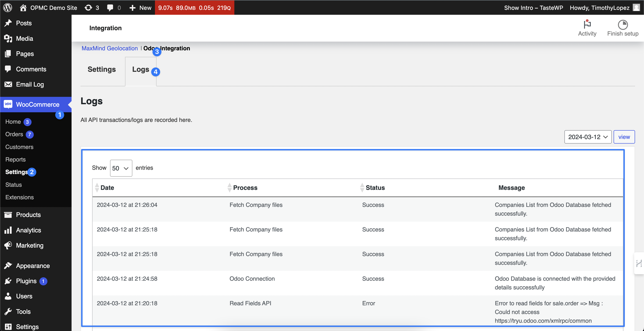The height and width of the screenshot is (331, 644).
Task: Open WooCommerce Reports submenu item
Action: [x=15, y=159]
